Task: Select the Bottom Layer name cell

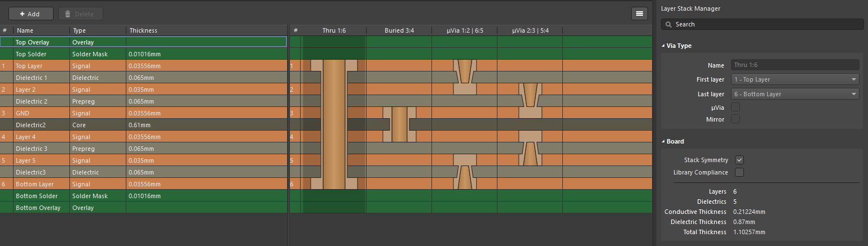Action: point(42,184)
